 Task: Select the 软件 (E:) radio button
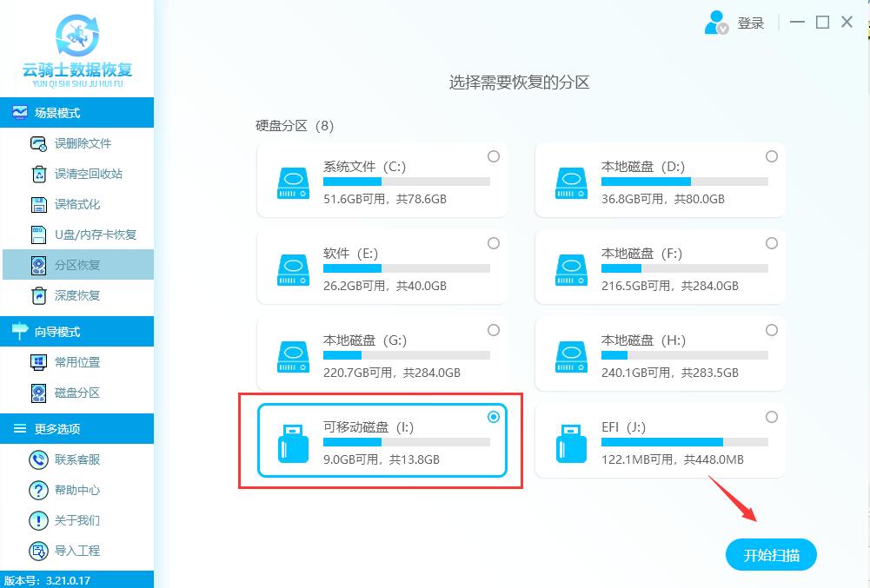click(494, 243)
